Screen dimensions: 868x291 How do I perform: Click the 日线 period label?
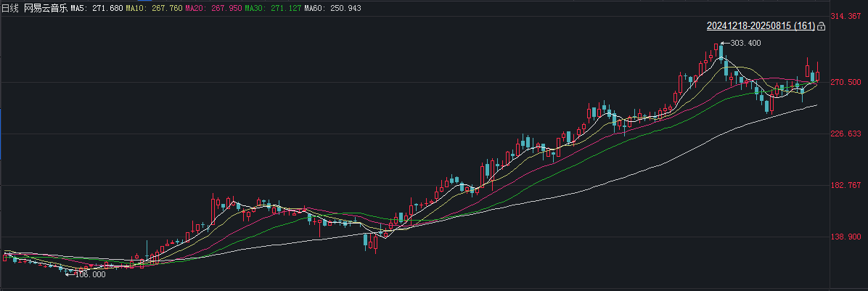(11, 8)
